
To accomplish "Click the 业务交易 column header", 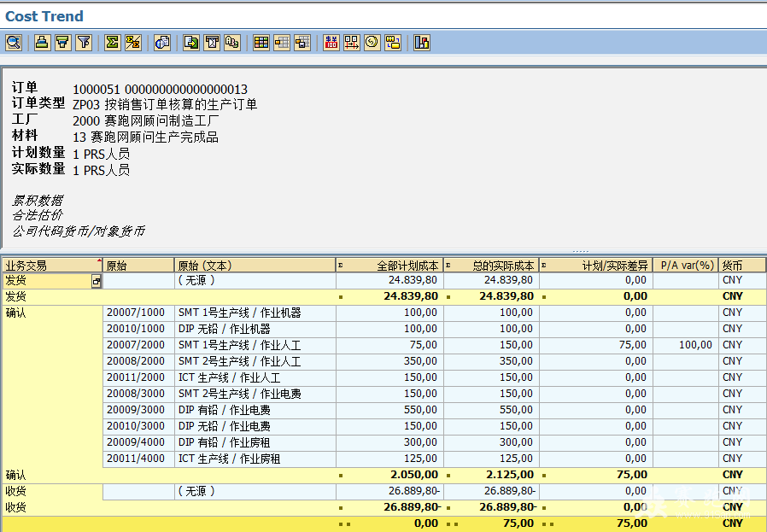I will pyautogui.click(x=52, y=265).
